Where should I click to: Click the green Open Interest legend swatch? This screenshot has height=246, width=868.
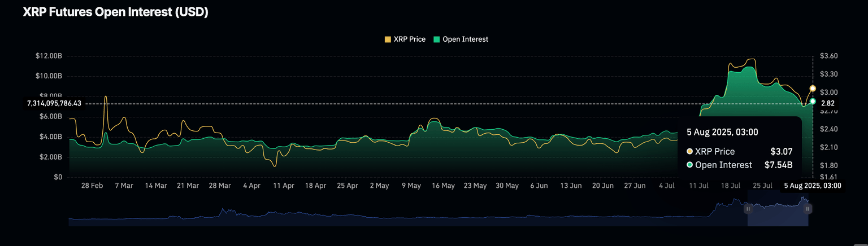tap(437, 39)
